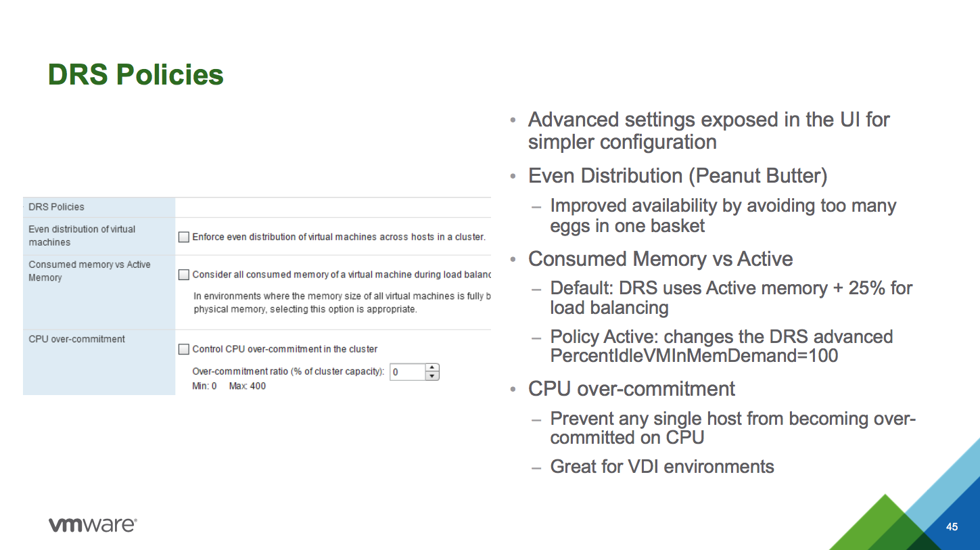
Task: Toggle Control CPU over-commitment in the cluster
Action: coord(183,349)
